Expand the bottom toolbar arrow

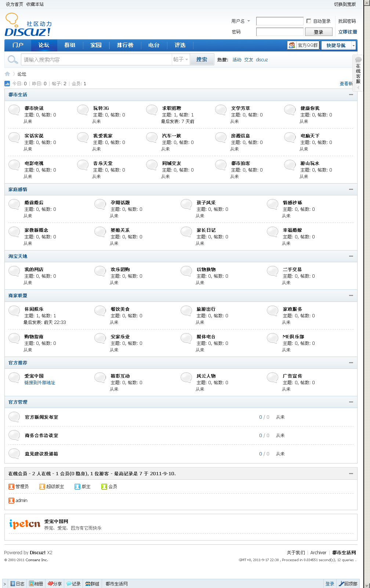[5, 584]
